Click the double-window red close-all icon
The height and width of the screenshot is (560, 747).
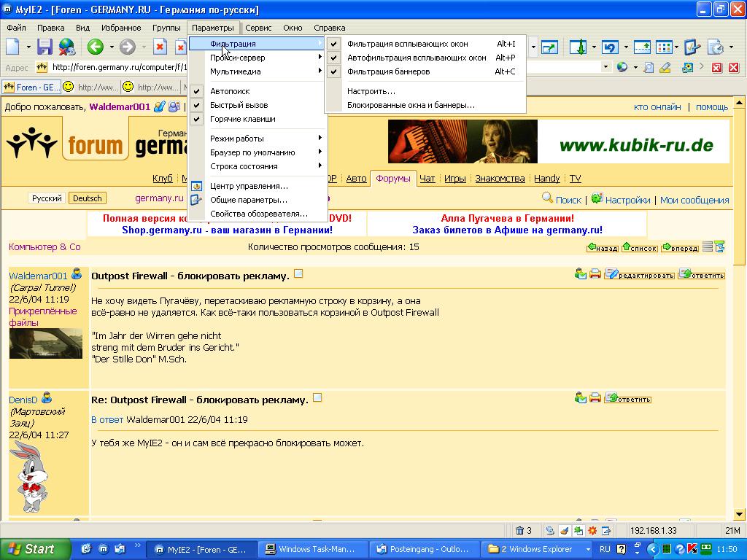tap(717, 68)
